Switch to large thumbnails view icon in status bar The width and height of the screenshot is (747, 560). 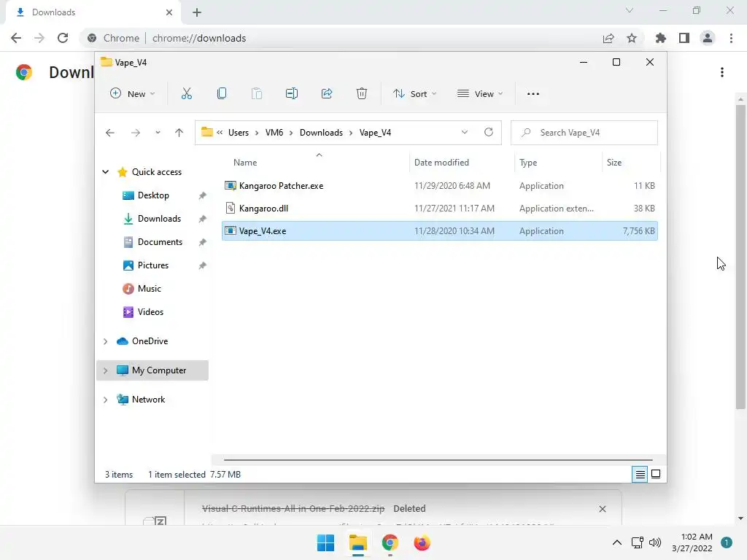coord(656,474)
